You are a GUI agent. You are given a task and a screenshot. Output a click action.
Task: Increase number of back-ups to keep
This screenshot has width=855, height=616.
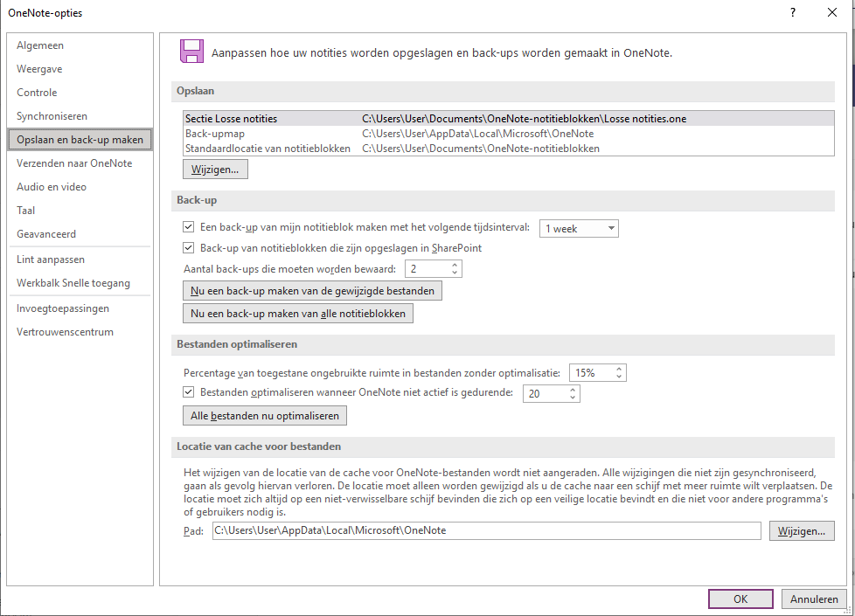pos(455,265)
